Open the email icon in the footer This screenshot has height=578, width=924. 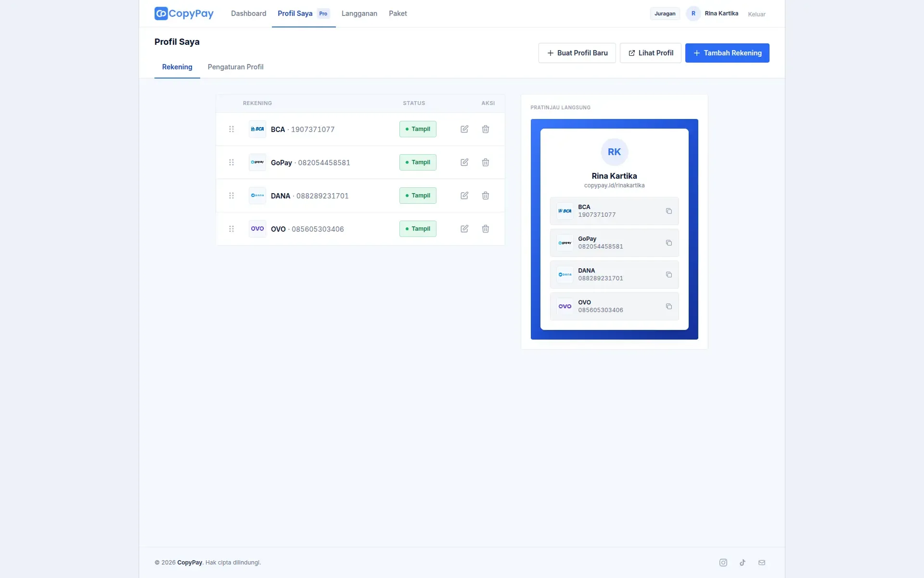point(762,563)
